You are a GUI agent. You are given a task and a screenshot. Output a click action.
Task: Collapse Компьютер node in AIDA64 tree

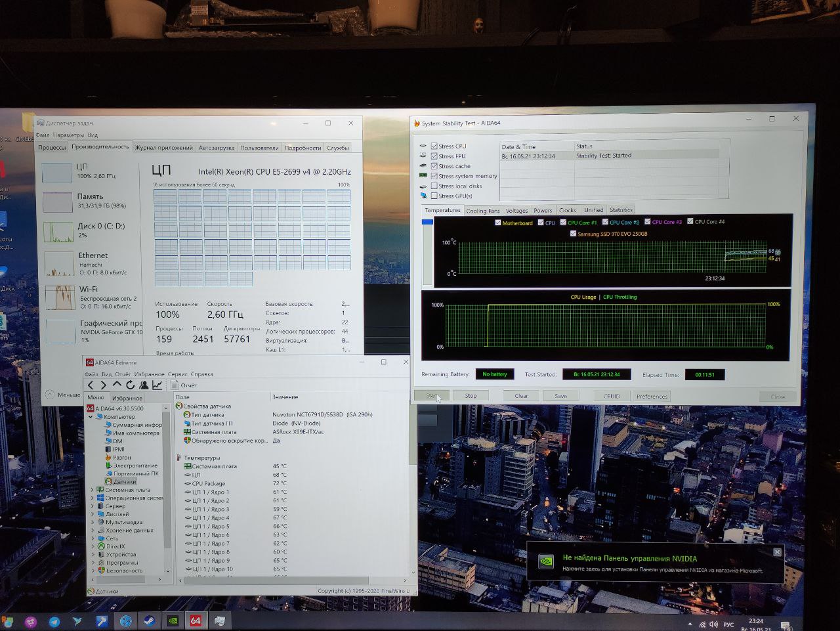coord(92,417)
